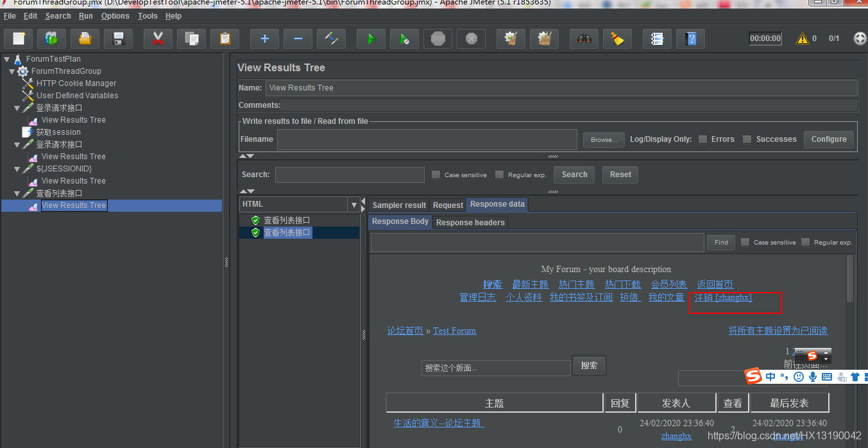
Task: Toggle Regular exp. checkbox beside Search field
Action: tap(499, 175)
